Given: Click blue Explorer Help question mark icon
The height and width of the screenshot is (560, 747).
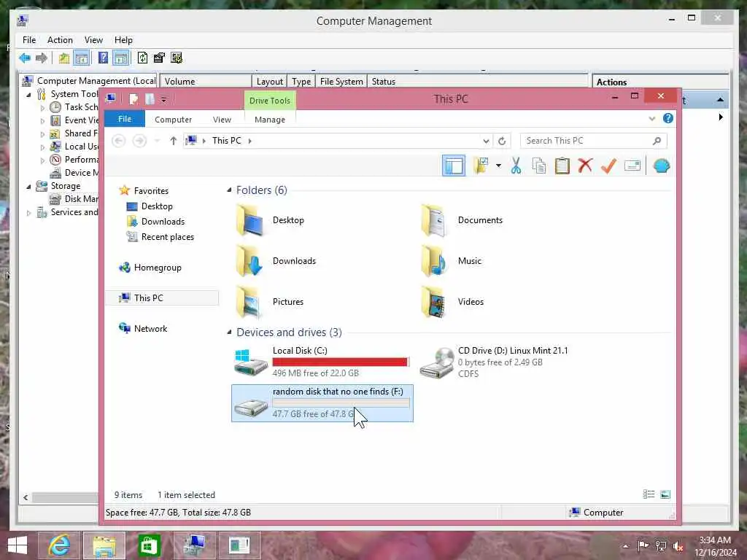Looking at the screenshot, I should (668, 118).
